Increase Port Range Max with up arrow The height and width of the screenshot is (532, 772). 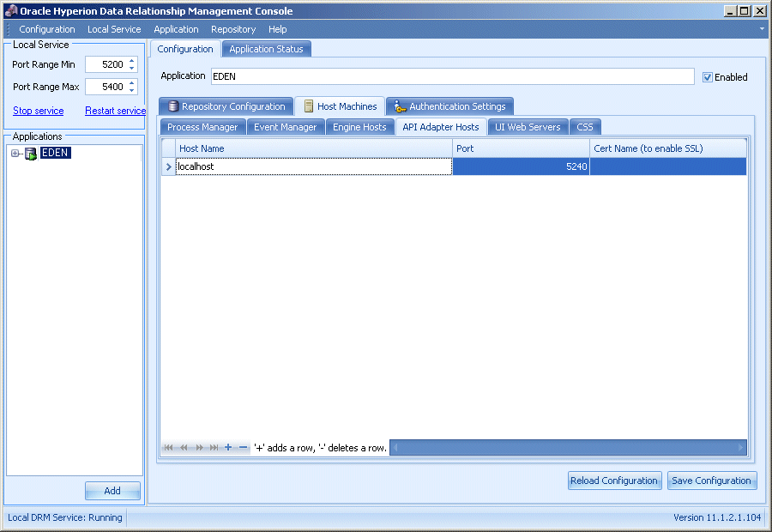(x=131, y=83)
